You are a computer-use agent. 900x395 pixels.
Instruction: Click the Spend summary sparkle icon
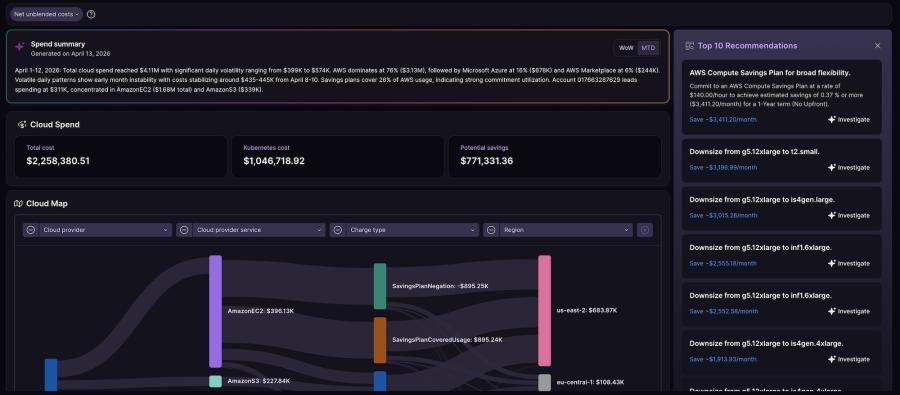pos(20,47)
